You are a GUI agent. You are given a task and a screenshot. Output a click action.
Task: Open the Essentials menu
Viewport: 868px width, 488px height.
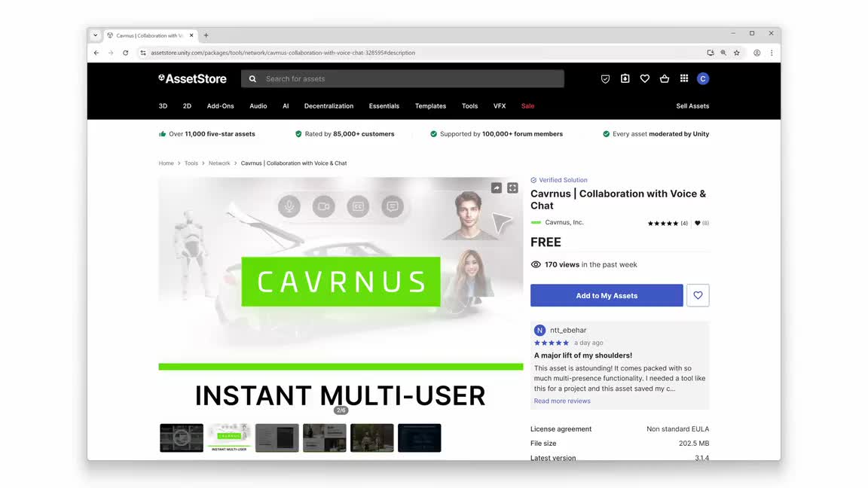[384, 105]
